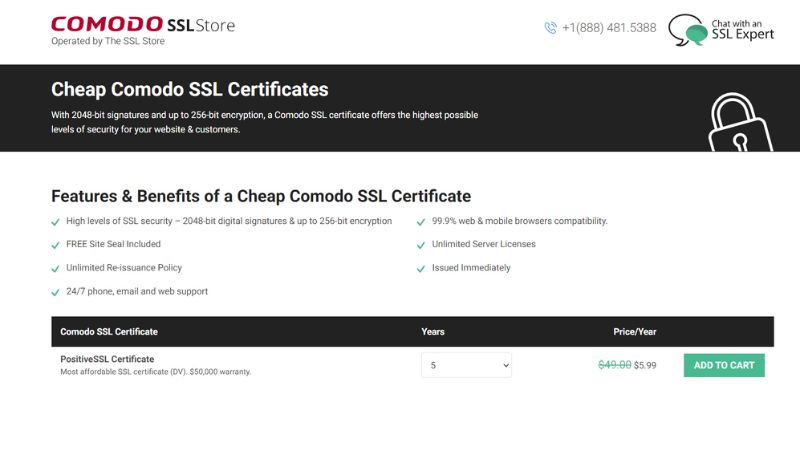This screenshot has width=800, height=450.
Task: Click the checkmark beside Unlimited Re-issuance Policy
Action: tap(55, 269)
